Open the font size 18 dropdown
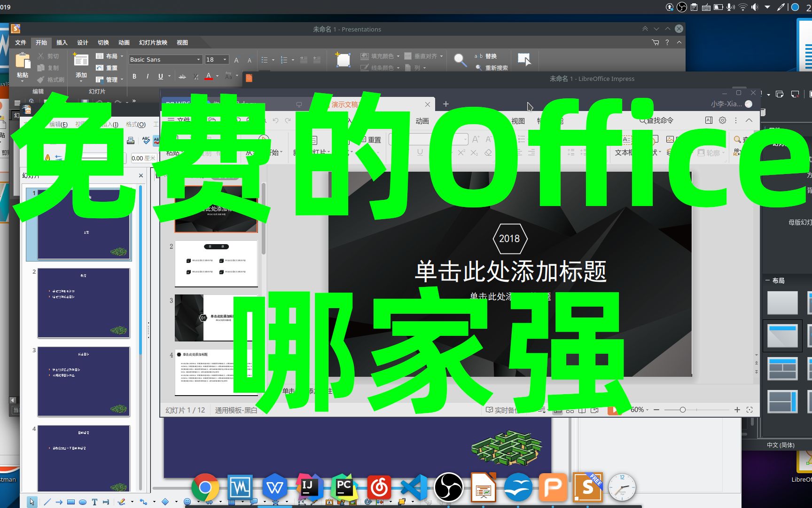Screen dimensions: 812x508 [x=225, y=60]
